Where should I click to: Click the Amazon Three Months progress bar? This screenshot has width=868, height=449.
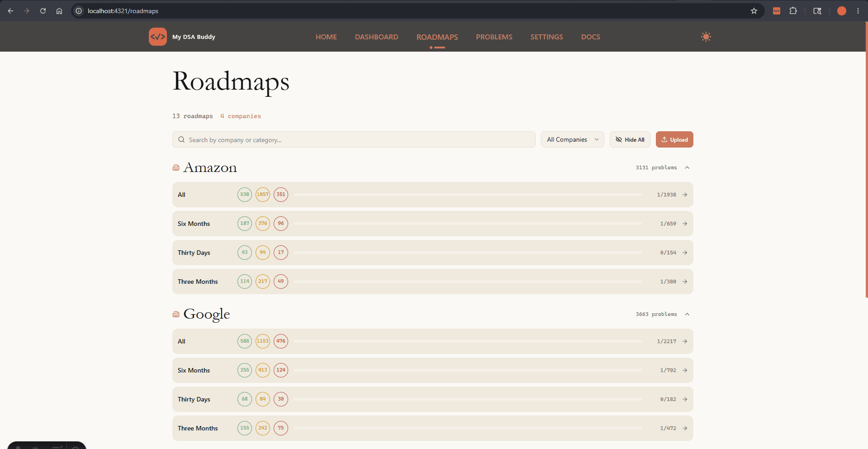[x=467, y=282]
